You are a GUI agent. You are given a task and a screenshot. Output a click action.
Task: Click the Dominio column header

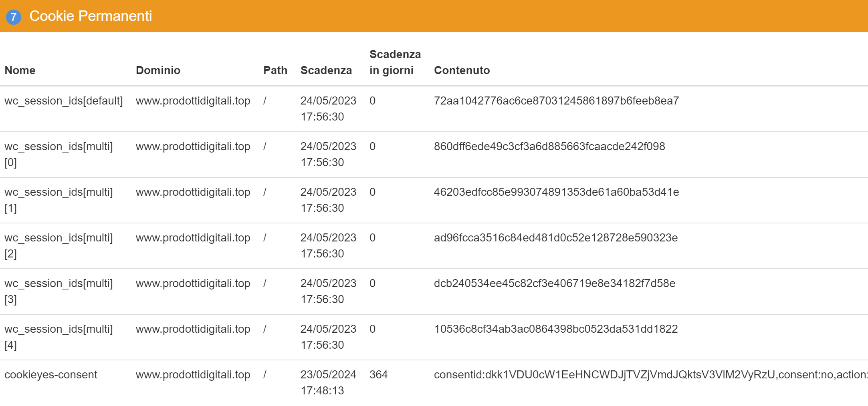click(158, 70)
